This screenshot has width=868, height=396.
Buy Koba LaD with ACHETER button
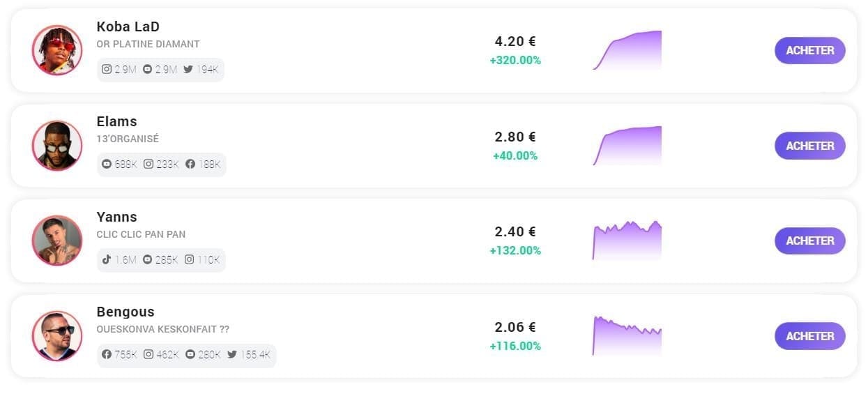pyautogui.click(x=810, y=50)
